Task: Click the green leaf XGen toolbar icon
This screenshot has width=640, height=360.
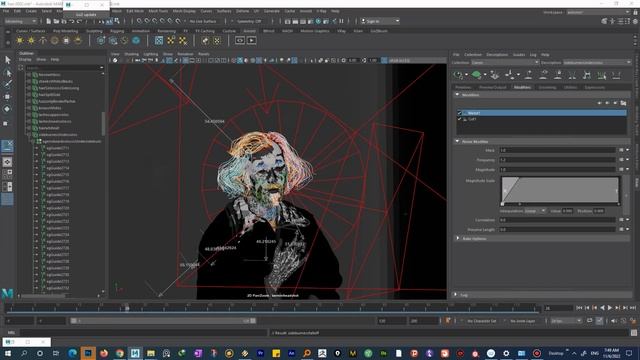Action: (x=476, y=74)
